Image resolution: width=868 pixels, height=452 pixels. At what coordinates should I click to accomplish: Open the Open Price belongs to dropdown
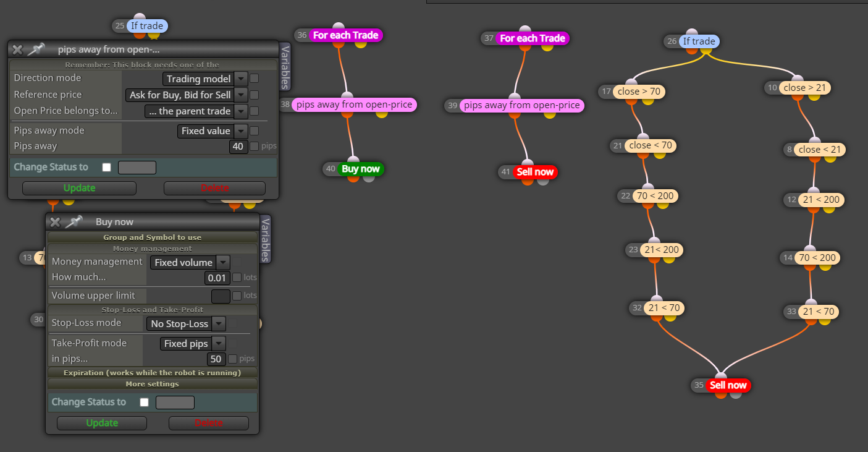196,111
